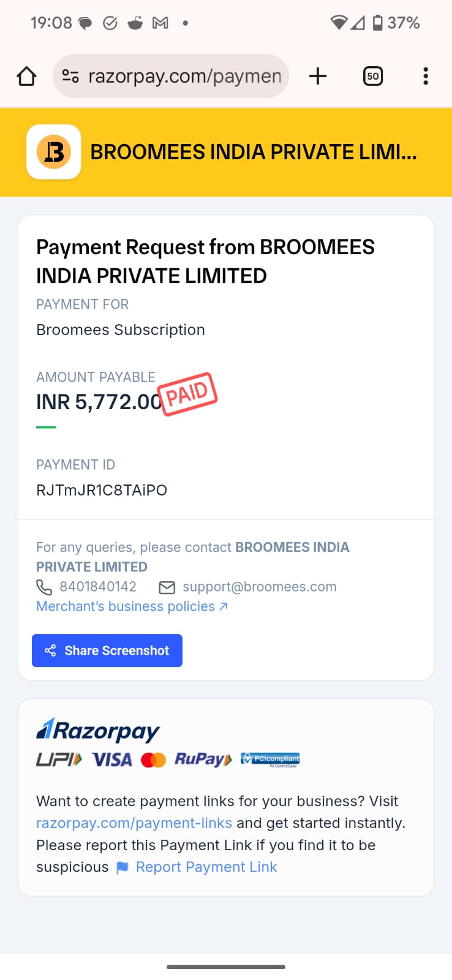Open site info icon in address bar
The height and width of the screenshot is (980, 452).
pos(70,76)
